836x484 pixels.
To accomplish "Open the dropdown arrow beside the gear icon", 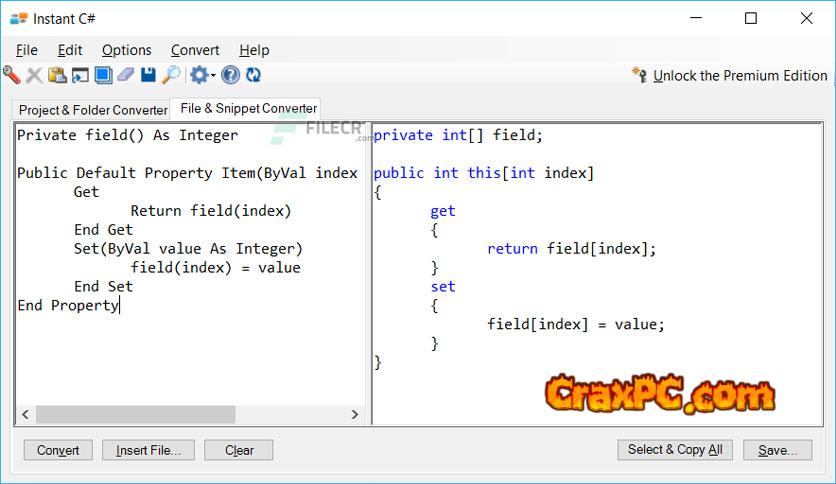I will click(213, 75).
